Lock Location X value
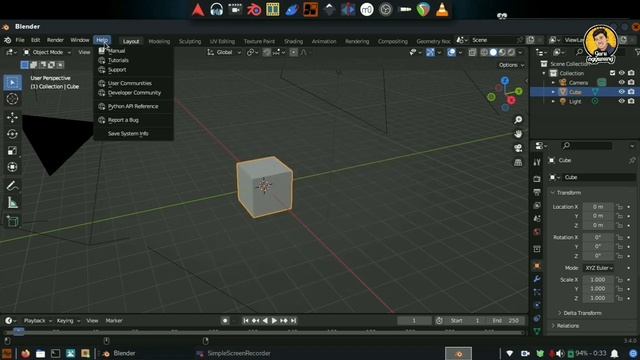The image size is (640, 360). (x=620, y=207)
